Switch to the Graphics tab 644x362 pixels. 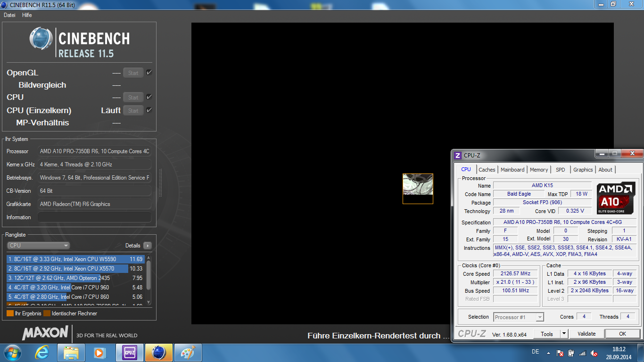pos(583,170)
